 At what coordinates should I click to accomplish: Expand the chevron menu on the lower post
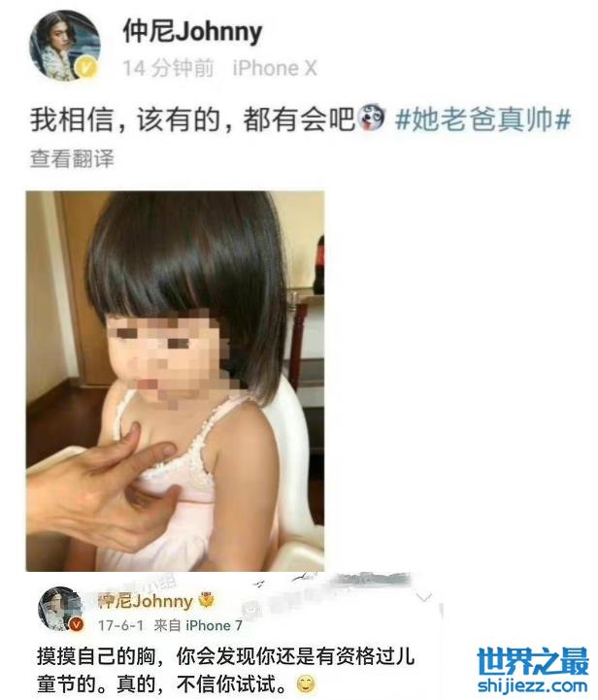(423, 596)
